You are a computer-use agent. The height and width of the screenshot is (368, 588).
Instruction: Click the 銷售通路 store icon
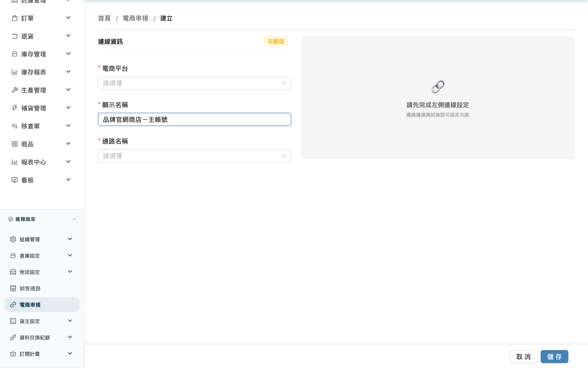pyautogui.click(x=13, y=288)
